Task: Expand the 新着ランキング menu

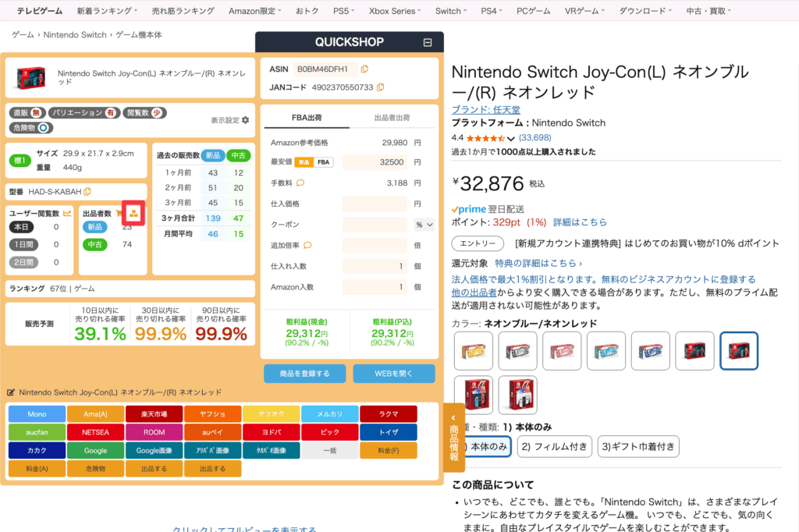Action: tap(107, 11)
